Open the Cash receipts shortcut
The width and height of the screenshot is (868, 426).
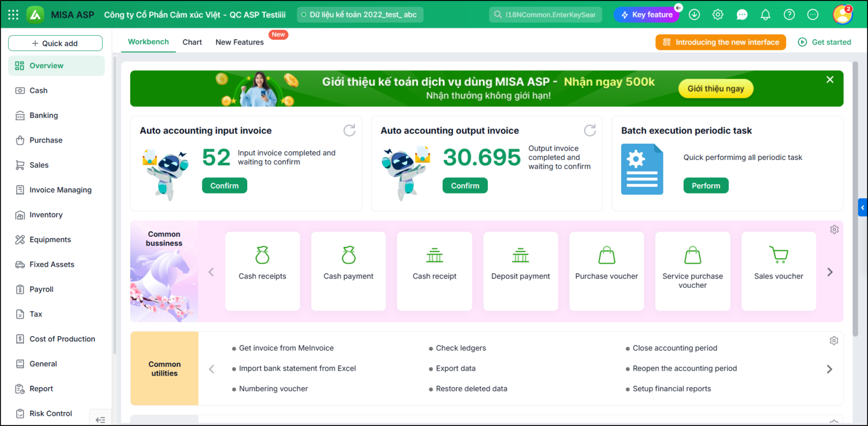tap(263, 271)
